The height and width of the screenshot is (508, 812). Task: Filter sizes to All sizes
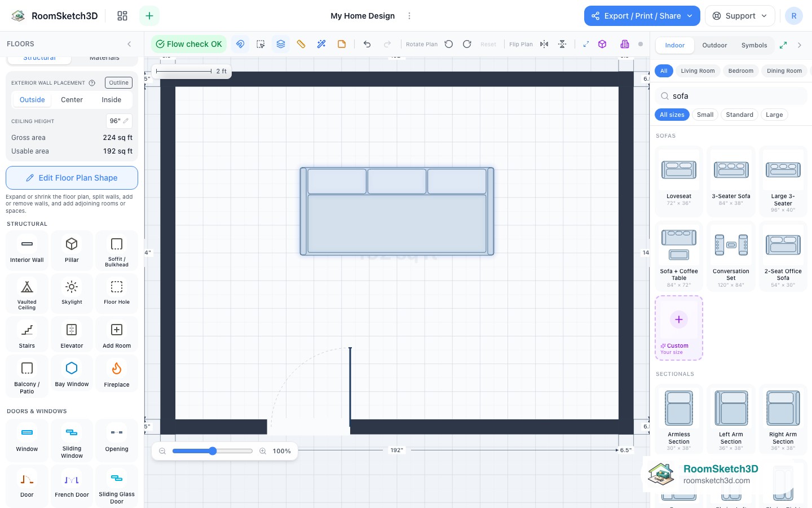pyautogui.click(x=672, y=115)
